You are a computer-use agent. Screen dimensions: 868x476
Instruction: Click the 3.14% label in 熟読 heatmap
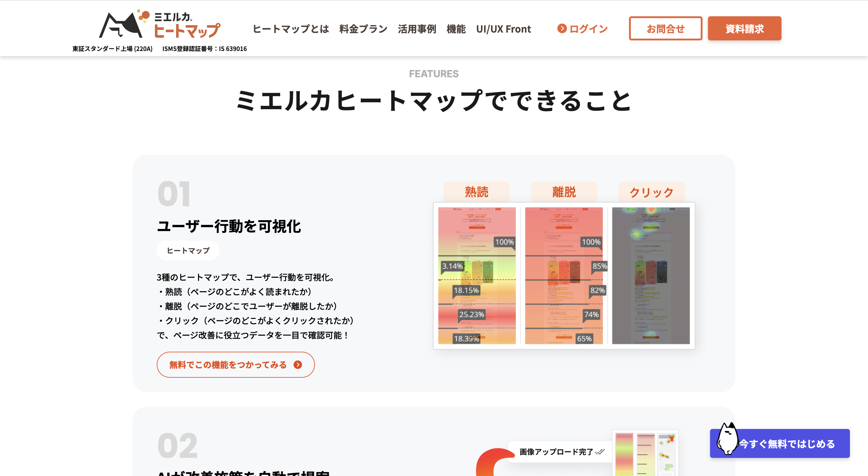[452, 266]
